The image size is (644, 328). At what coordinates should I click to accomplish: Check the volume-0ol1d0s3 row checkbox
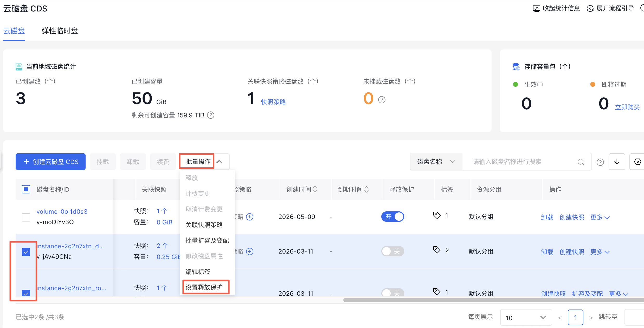pos(26,217)
